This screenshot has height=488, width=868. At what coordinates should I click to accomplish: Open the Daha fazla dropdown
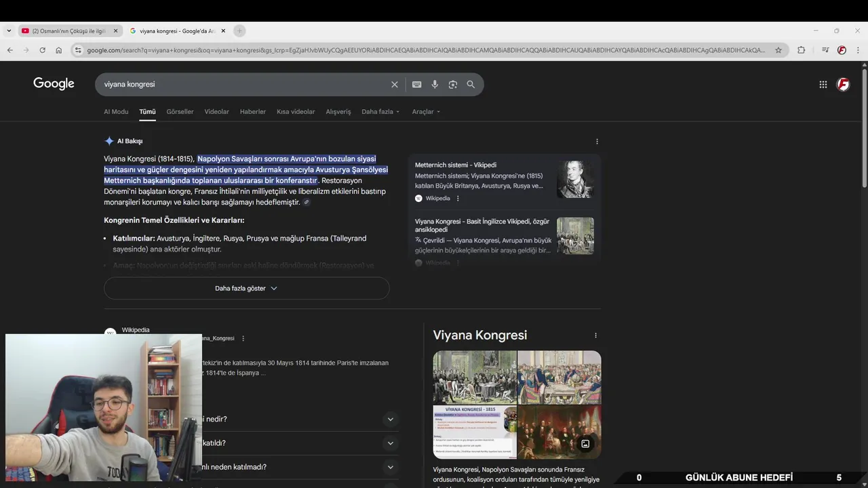[380, 112]
